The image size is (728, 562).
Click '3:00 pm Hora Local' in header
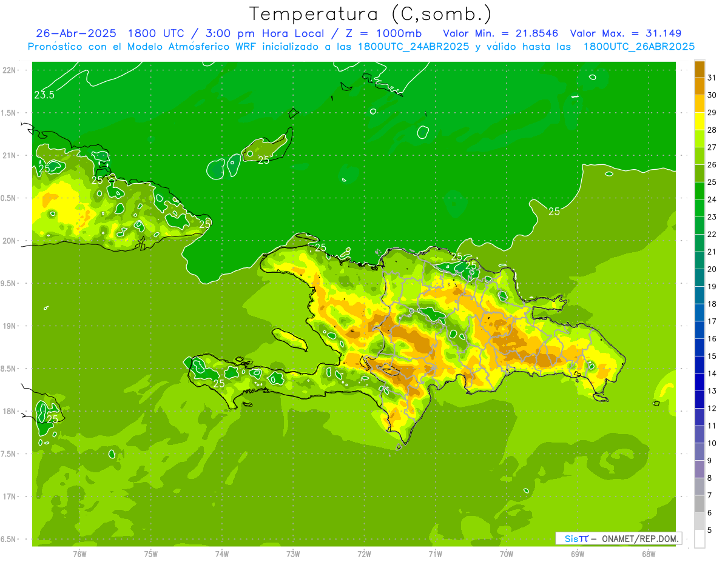pos(267,33)
